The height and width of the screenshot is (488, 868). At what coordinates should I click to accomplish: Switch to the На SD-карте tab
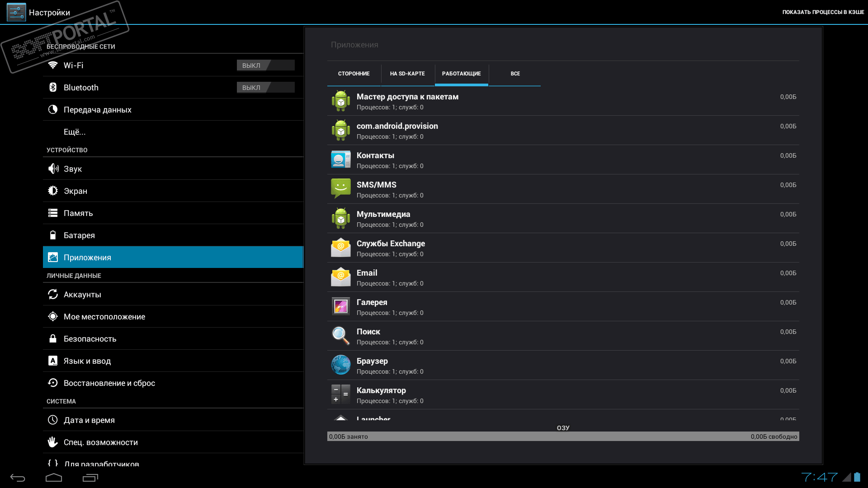pyautogui.click(x=407, y=74)
